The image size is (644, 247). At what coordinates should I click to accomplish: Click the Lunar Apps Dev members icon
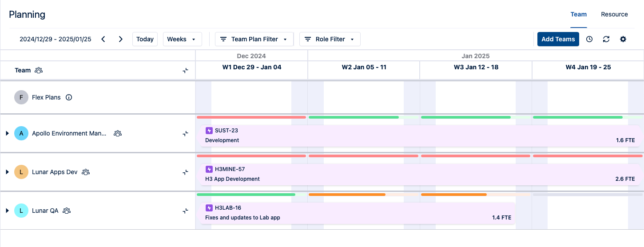pyautogui.click(x=86, y=172)
